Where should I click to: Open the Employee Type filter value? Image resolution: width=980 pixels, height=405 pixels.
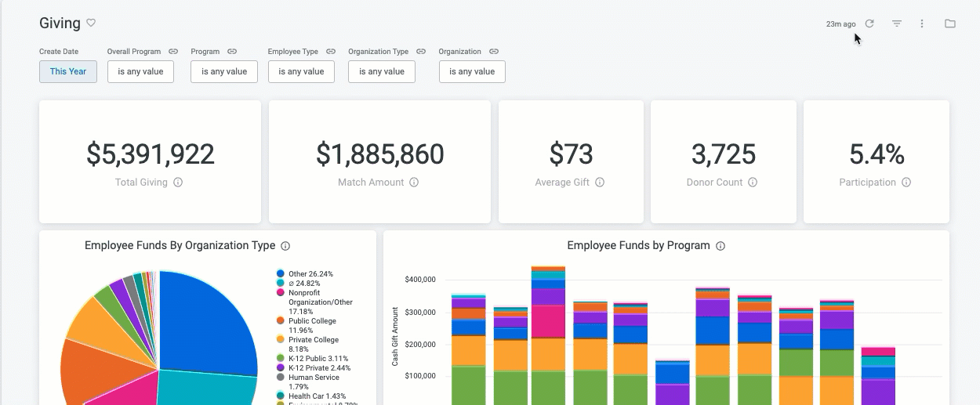[301, 71]
